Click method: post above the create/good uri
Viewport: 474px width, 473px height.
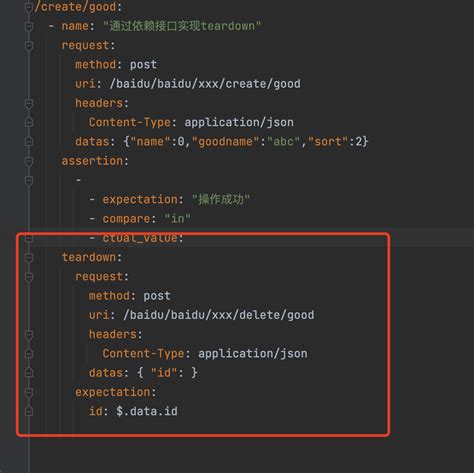point(116,64)
